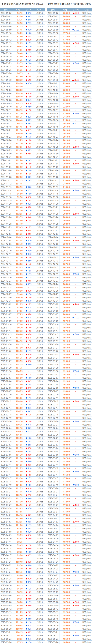Viewport: 92px width, 644px height.
Task: Select iron ore price 93.30 for 2024-09-03
Action: pyautogui.click(x=20, y=16)
